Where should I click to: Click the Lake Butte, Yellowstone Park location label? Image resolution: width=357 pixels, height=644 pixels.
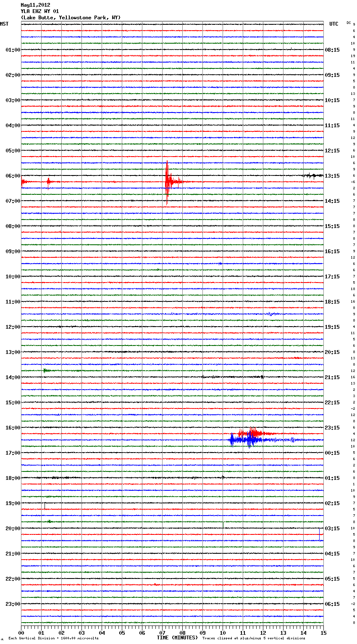pos(71,18)
